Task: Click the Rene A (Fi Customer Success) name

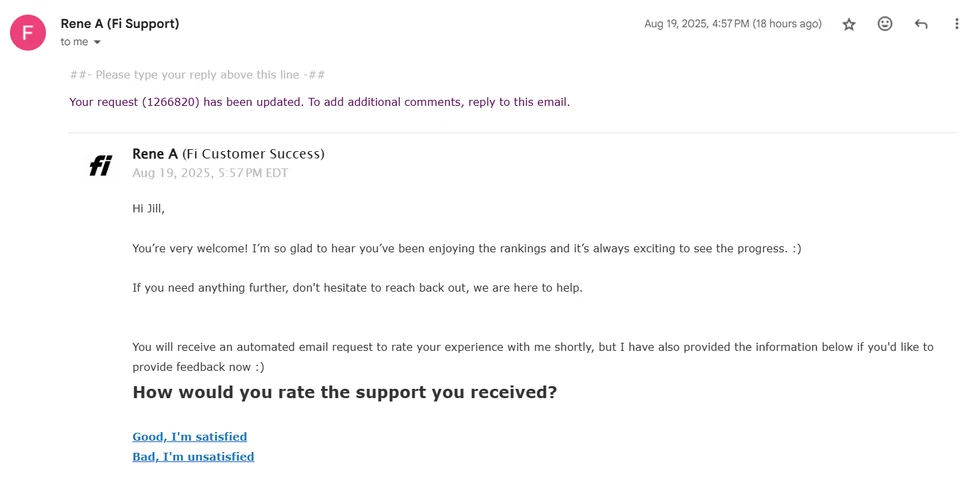Action: (228, 154)
